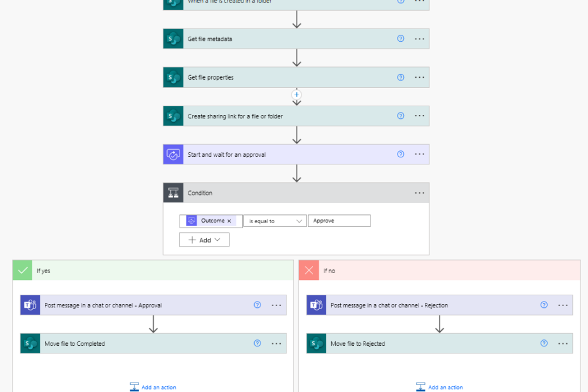This screenshot has height=392, width=588.
Task: Open help for Post message - Rejection
Action: point(544,305)
